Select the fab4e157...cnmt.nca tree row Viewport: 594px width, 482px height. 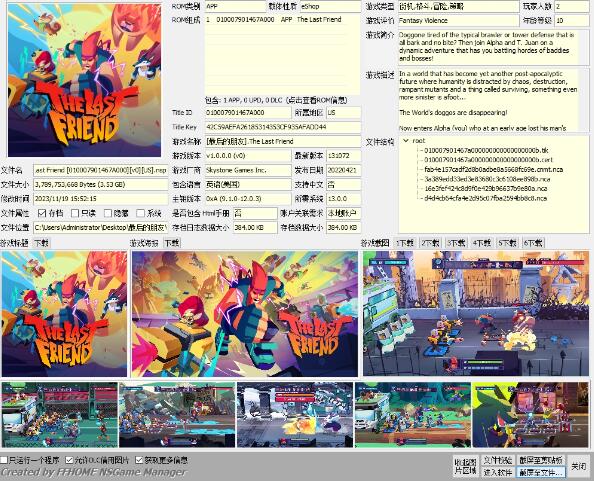coord(494,169)
